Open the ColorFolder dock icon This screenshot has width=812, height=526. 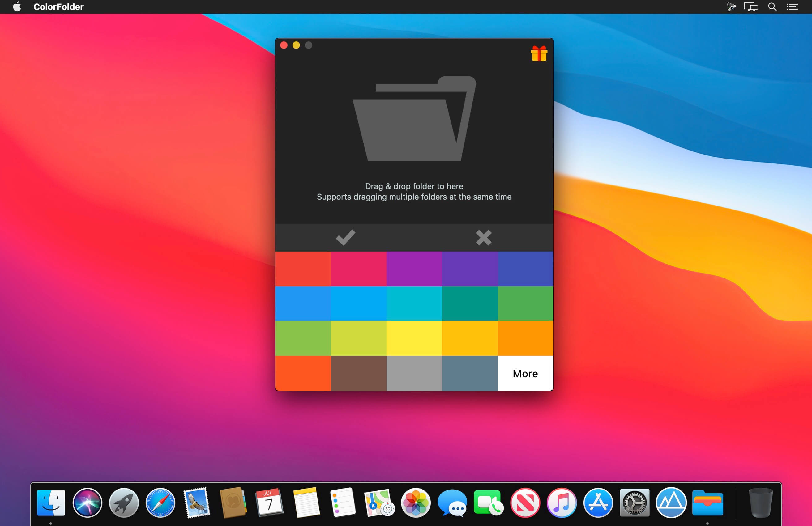707,503
